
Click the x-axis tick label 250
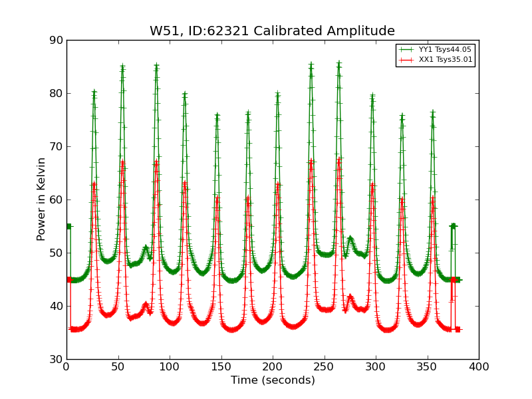pos(324,367)
